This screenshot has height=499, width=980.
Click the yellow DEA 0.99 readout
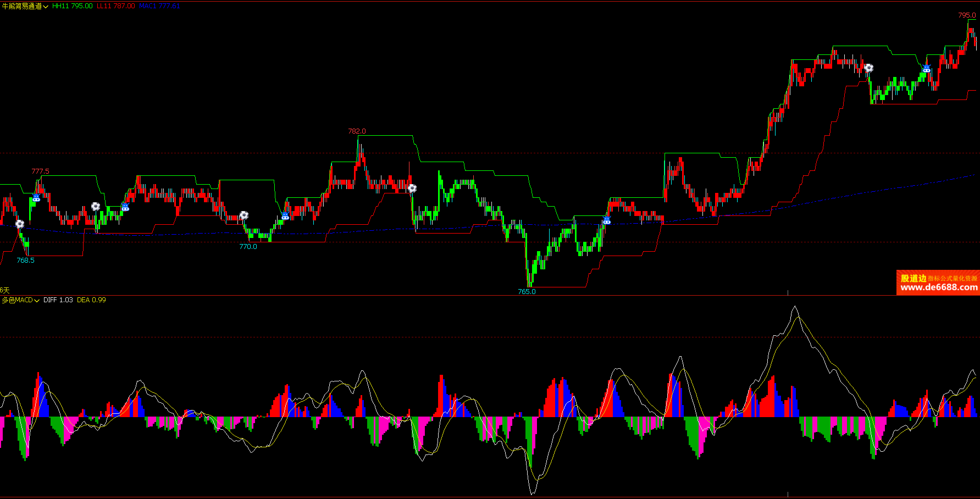[91, 300]
